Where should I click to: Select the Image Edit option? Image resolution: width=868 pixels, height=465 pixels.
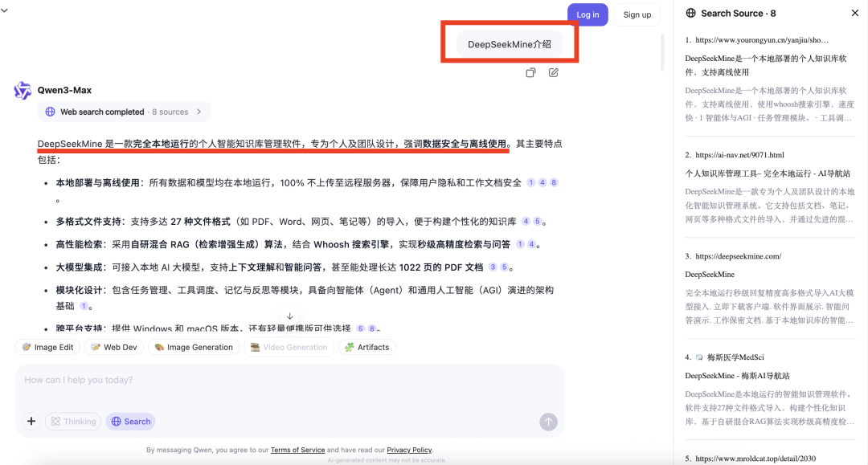(47, 347)
